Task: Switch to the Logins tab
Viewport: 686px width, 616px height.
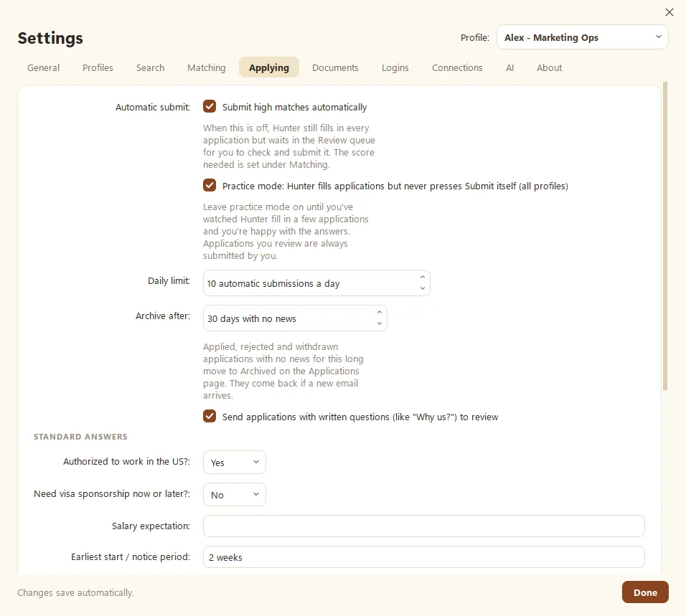Action: point(395,67)
